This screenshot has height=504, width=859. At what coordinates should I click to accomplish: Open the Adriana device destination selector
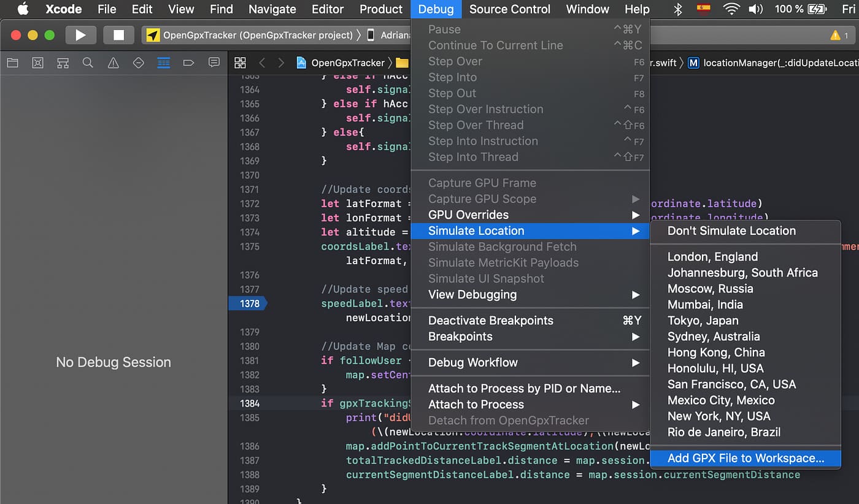388,35
